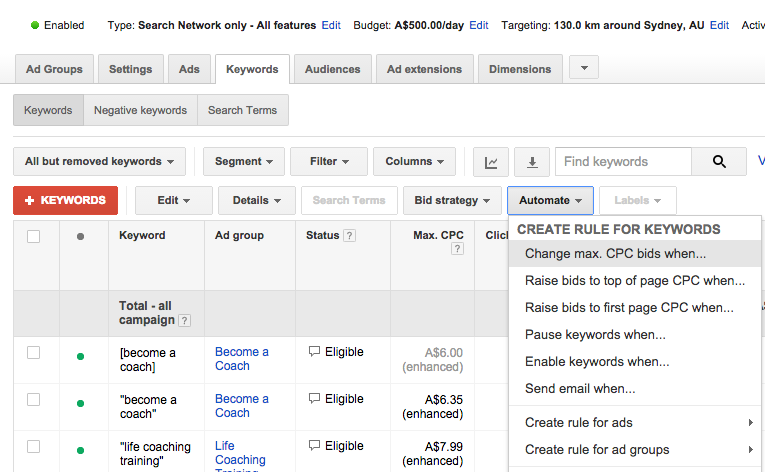Click speech bubble icon for "life coaching training"
Screen dimensions: 765x472
click(x=315, y=445)
